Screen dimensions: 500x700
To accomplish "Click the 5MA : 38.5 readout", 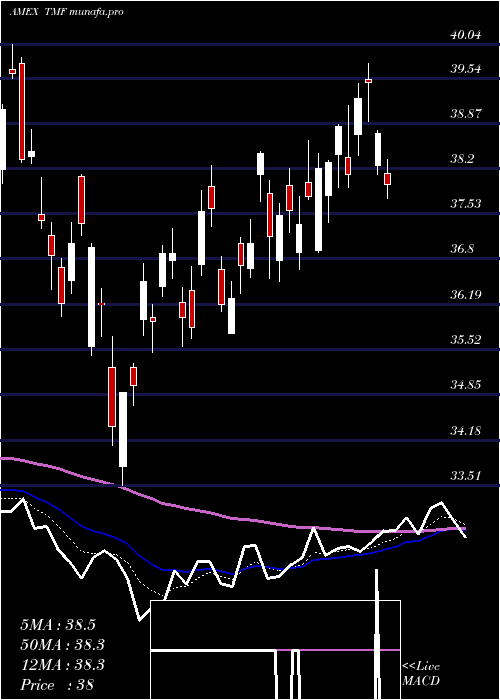I will click(x=58, y=625).
